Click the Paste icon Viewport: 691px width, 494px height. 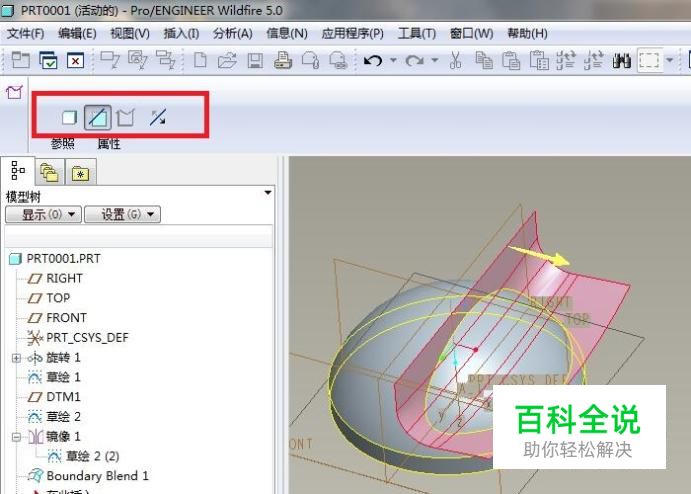pos(511,60)
